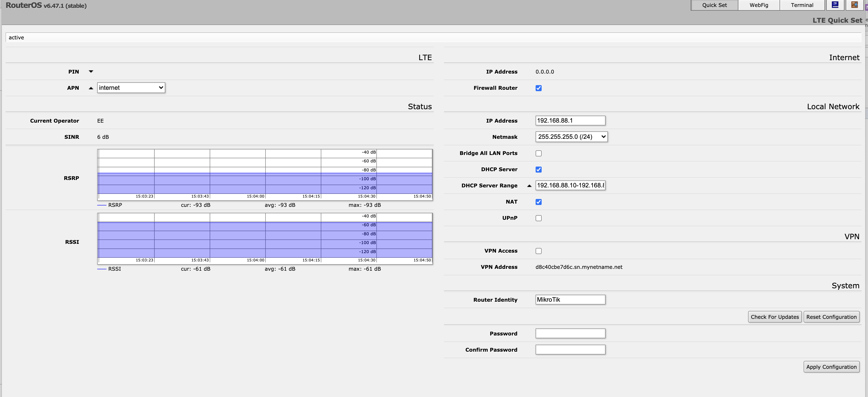Switch to the Quick Set tab
This screenshot has width=868, height=397.
point(714,5)
